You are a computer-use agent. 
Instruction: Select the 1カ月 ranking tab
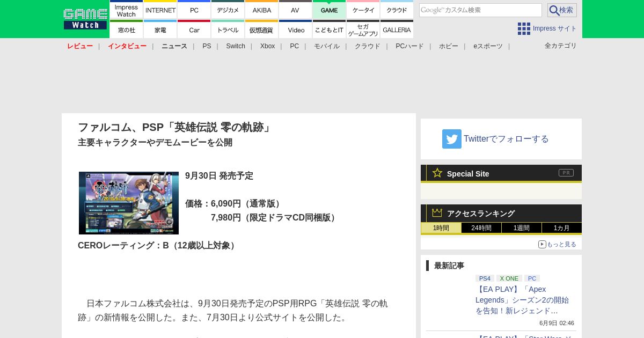[562, 228]
